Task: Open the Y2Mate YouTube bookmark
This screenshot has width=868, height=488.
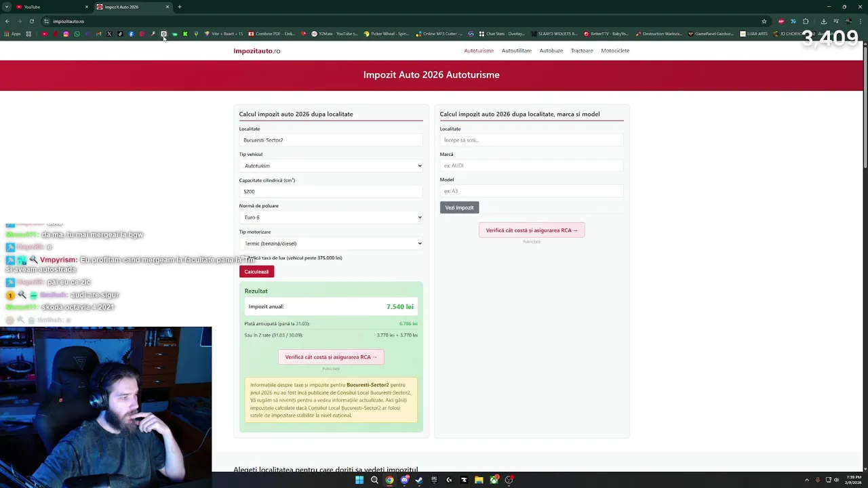Action: (334, 34)
